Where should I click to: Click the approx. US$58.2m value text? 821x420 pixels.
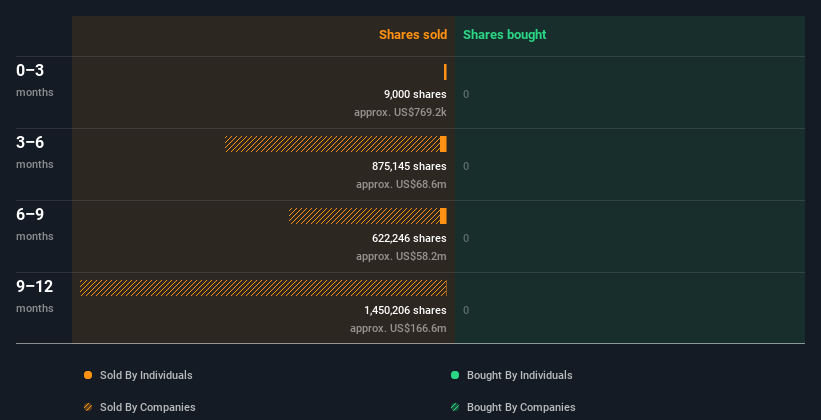[401, 256]
